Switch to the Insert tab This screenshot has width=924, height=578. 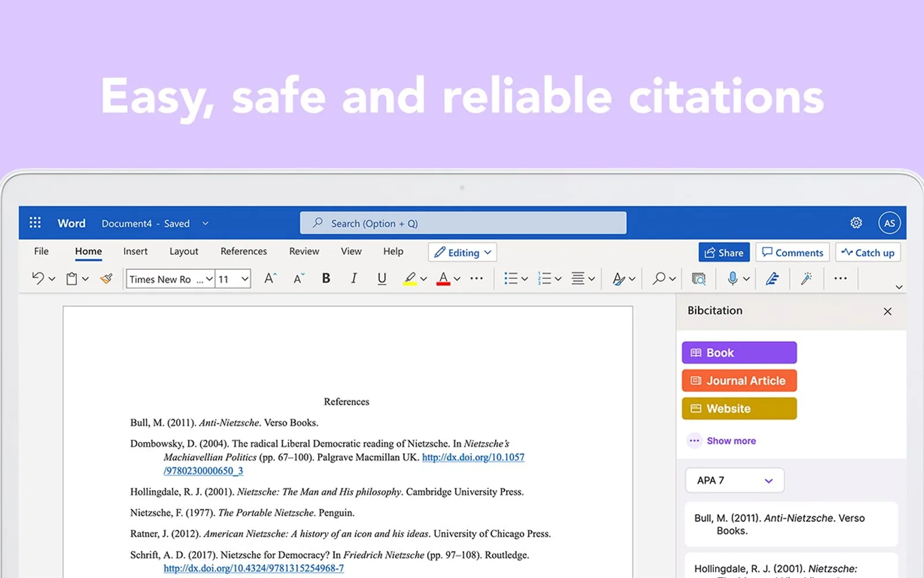135,251
